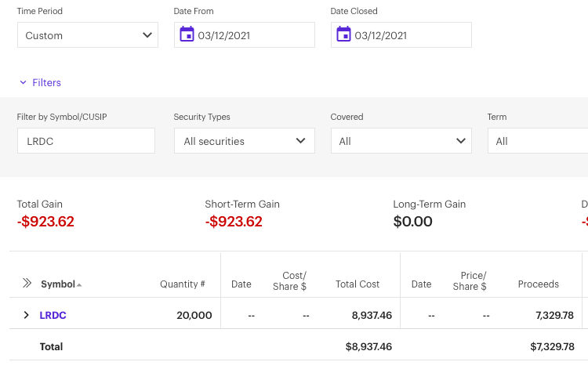Viewport: 588px width, 369px height.
Task: Click the Price/Share $ column header
Action: pyautogui.click(x=474, y=281)
